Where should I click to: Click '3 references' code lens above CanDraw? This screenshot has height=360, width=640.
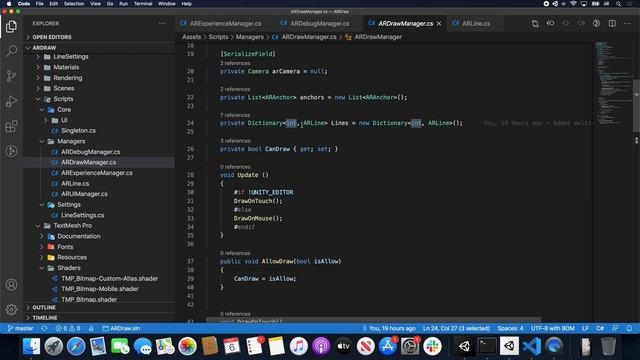(235, 141)
